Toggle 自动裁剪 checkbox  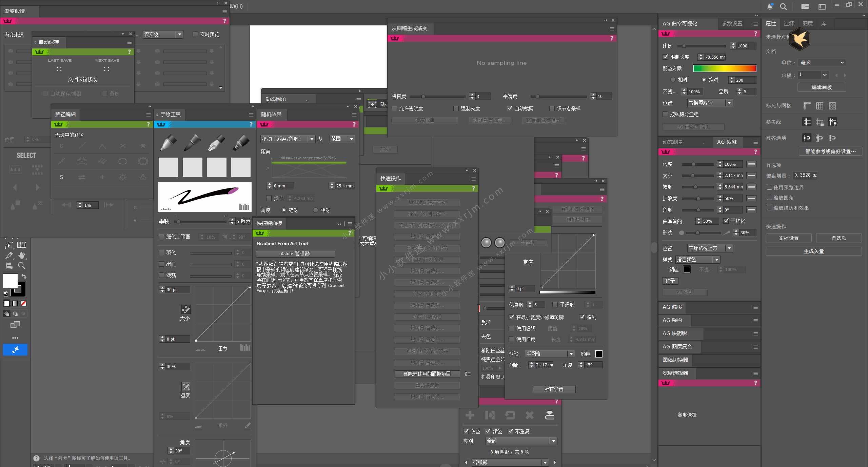510,108
